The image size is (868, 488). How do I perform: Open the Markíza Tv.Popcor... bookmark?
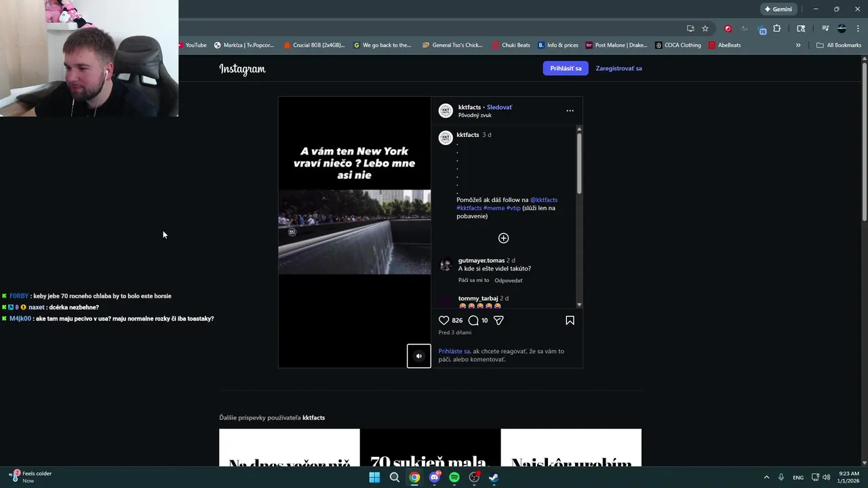(x=244, y=45)
